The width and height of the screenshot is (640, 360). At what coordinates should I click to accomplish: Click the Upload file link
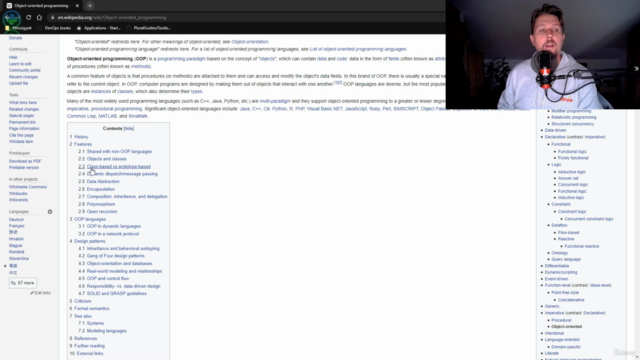18,83
